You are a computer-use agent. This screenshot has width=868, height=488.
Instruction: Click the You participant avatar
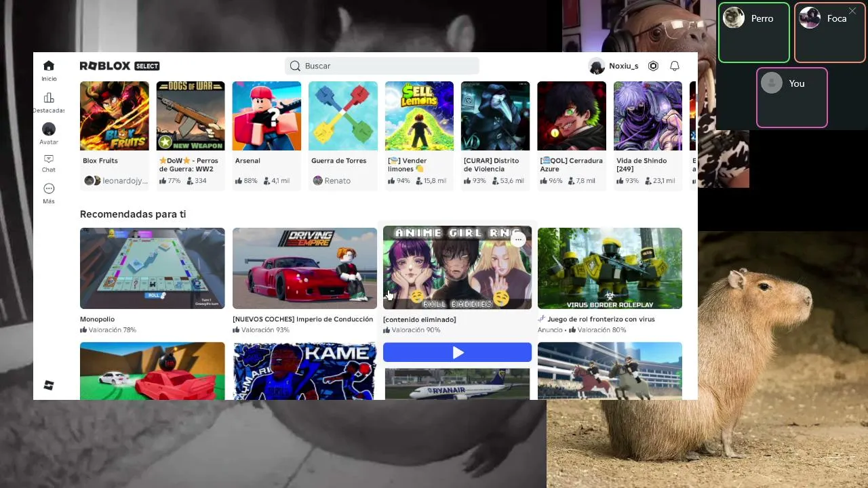(x=772, y=83)
